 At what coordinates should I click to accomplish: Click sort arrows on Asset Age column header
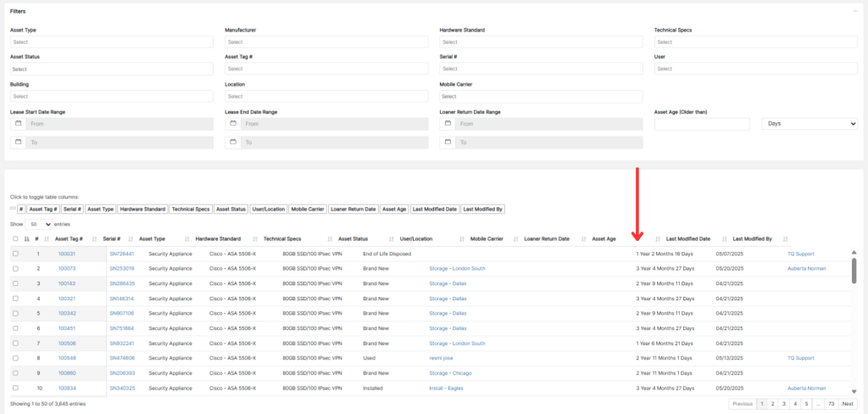point(658,239)
